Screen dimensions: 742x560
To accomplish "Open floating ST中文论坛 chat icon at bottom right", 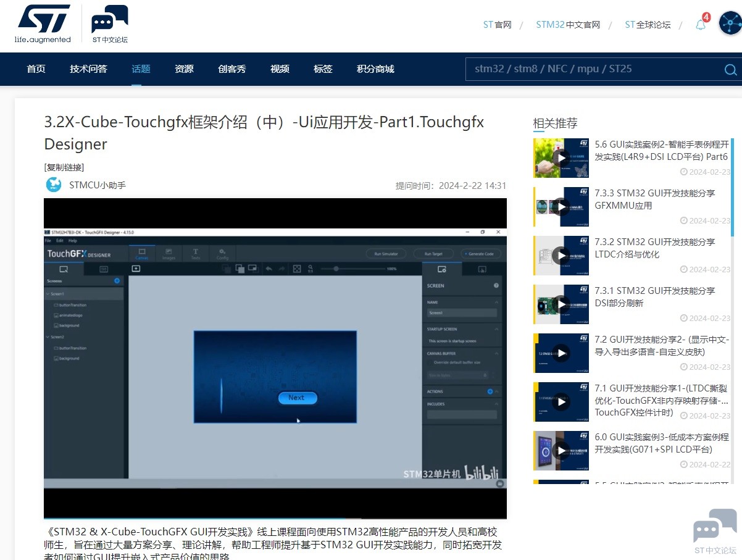I will point(715,532).
